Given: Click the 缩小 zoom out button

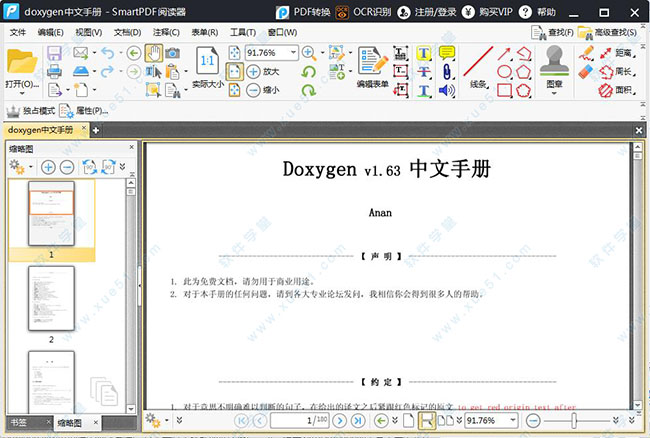Looking at the screenshot, I should pos(263,90).
